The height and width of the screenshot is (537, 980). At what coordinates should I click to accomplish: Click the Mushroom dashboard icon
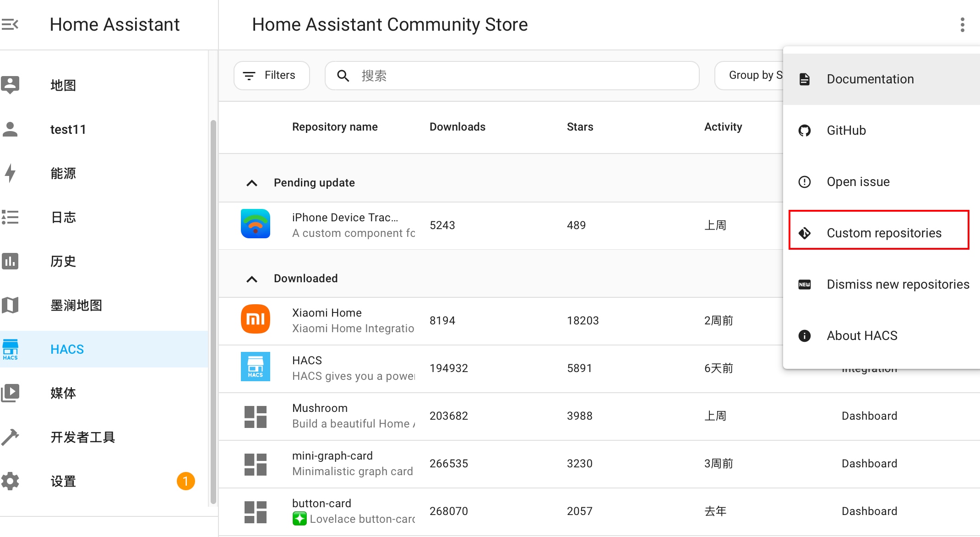click(255, 416)
